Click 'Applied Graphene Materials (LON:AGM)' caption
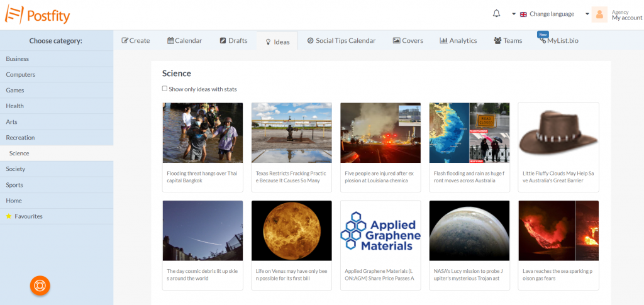This screenshot has height=305, width=644. point(379,275)
